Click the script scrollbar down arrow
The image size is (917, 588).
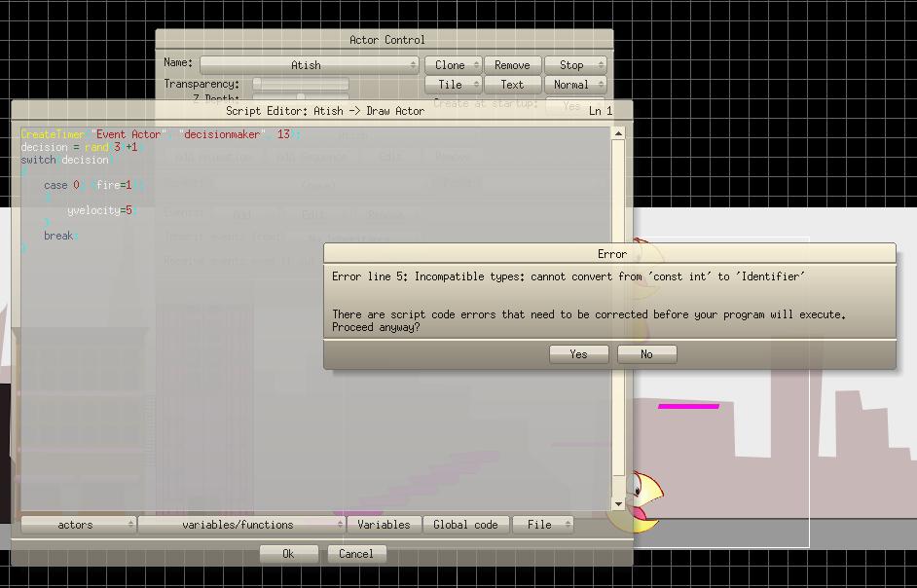pos(618,503)
